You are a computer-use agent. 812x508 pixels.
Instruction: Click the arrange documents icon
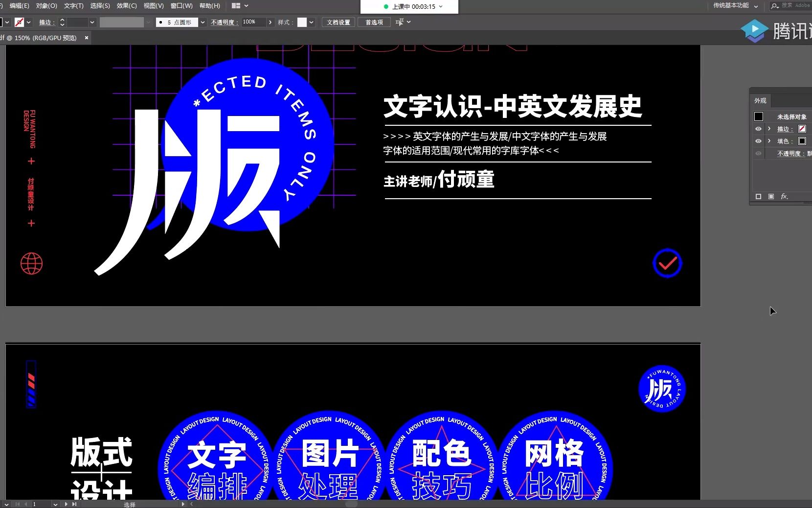pyautogui.click(x=236, y=6)
